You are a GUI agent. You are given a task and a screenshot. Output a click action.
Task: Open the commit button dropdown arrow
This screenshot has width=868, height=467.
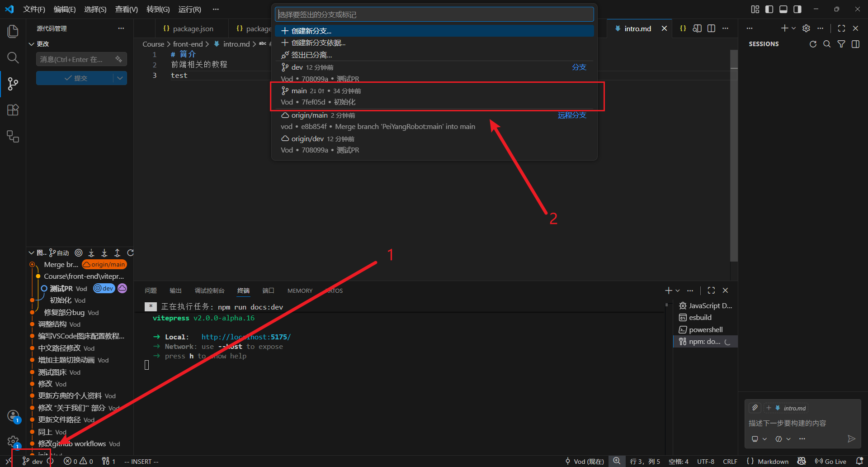coord(120,78)
